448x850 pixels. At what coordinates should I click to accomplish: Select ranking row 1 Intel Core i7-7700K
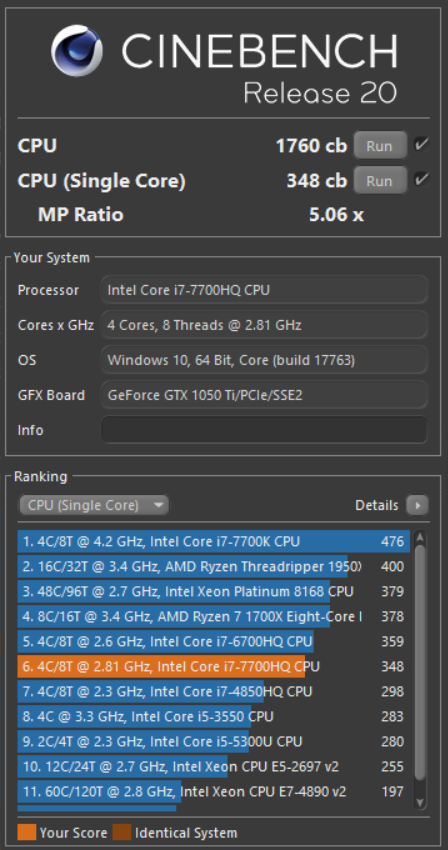point(214,542)
